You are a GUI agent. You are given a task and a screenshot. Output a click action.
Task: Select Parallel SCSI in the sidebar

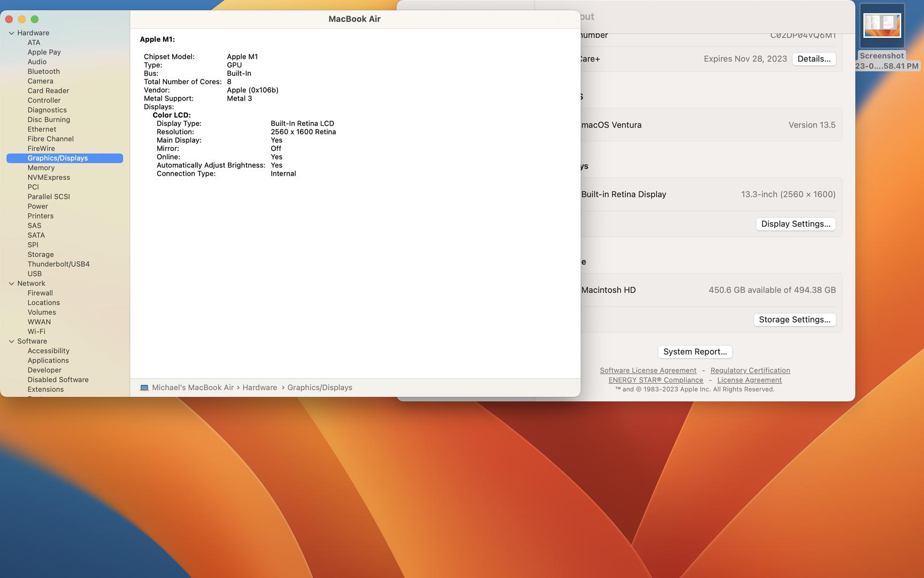pos(49,197)
